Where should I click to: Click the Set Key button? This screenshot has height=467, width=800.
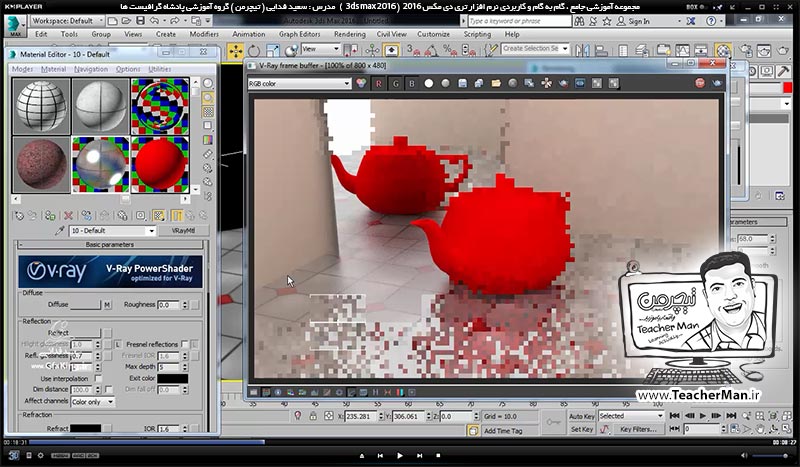tap(581, 429)
